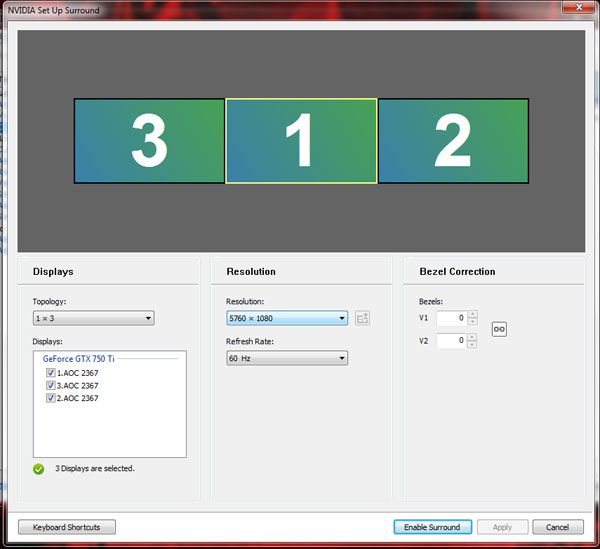Uncheck the 2.AOC 2367 display checkbox
This screenshot has height=549, width=600.
[x=51, y=398]
